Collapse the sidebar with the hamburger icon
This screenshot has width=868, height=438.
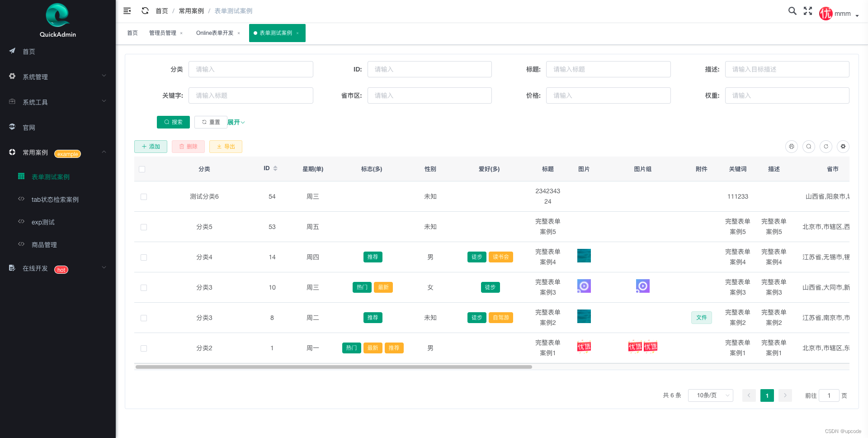click(x=127, y=11)
